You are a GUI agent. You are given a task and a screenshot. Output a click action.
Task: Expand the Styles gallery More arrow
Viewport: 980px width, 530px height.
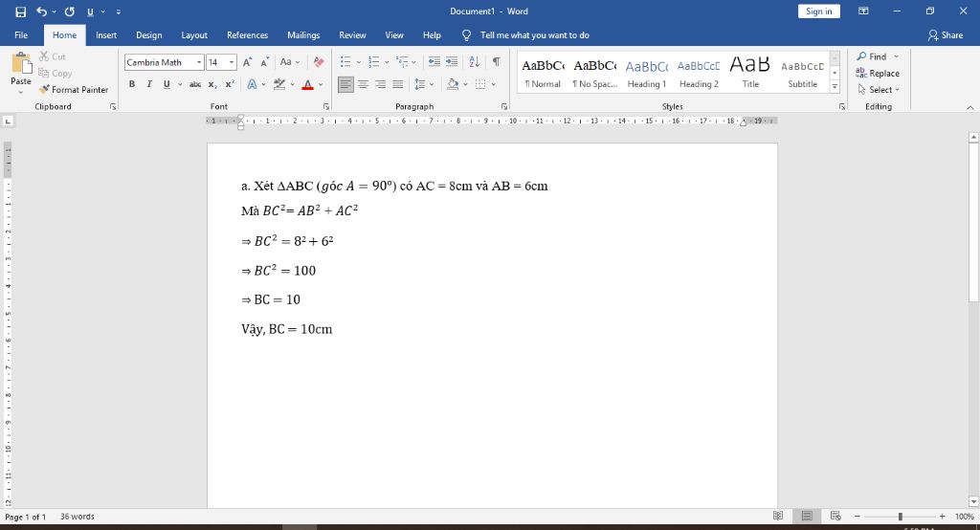835,87
